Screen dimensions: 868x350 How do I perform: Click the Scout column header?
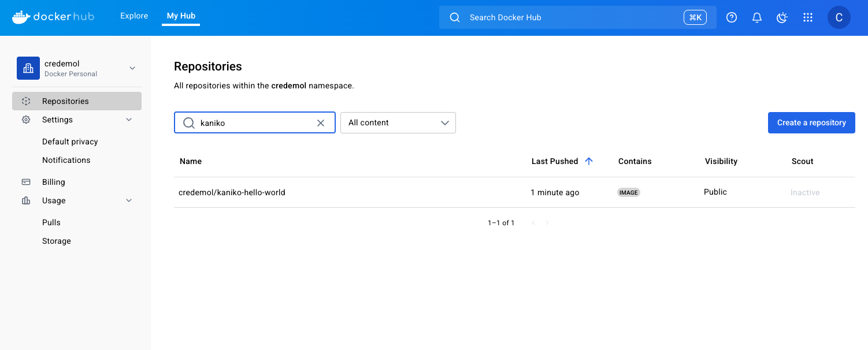pyautogui.click(x=802, y=161)
